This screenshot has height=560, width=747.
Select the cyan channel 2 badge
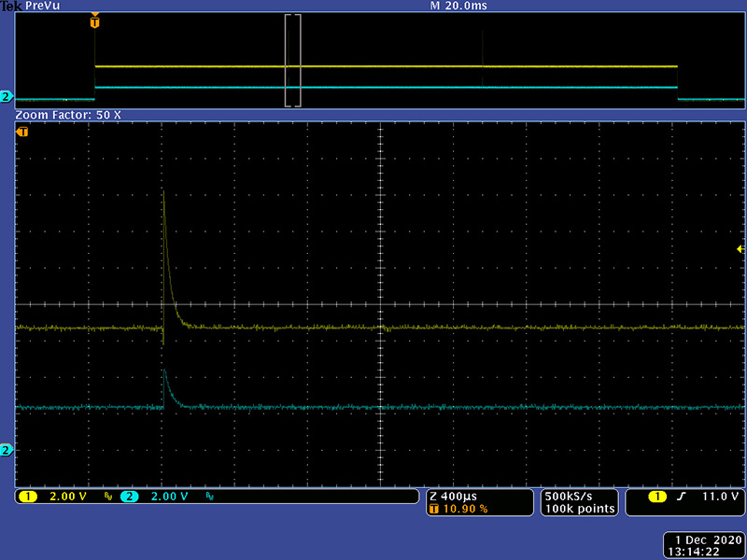pyautogui.click(x=130, y=497)
